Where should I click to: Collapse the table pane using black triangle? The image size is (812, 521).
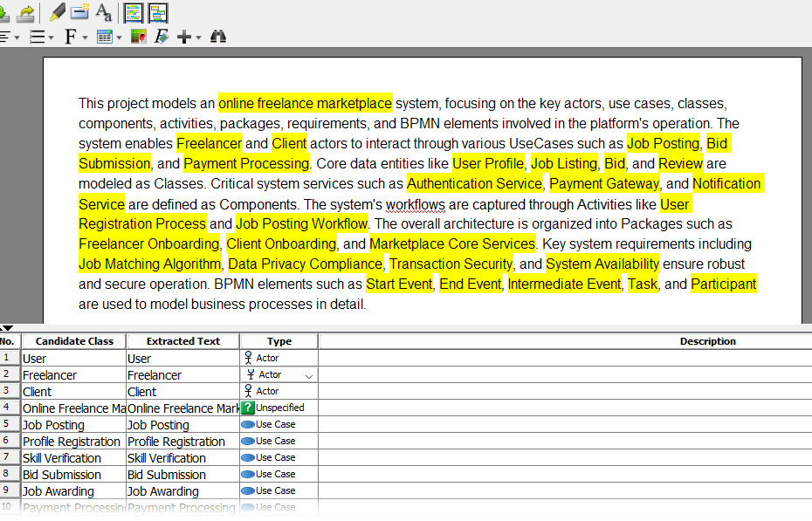[7, 328]
